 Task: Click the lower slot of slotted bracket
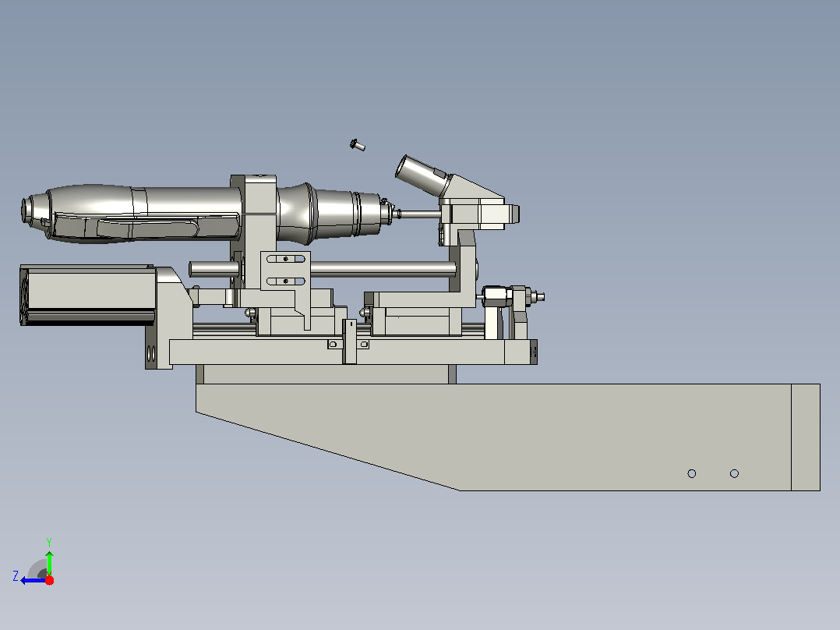285,281
